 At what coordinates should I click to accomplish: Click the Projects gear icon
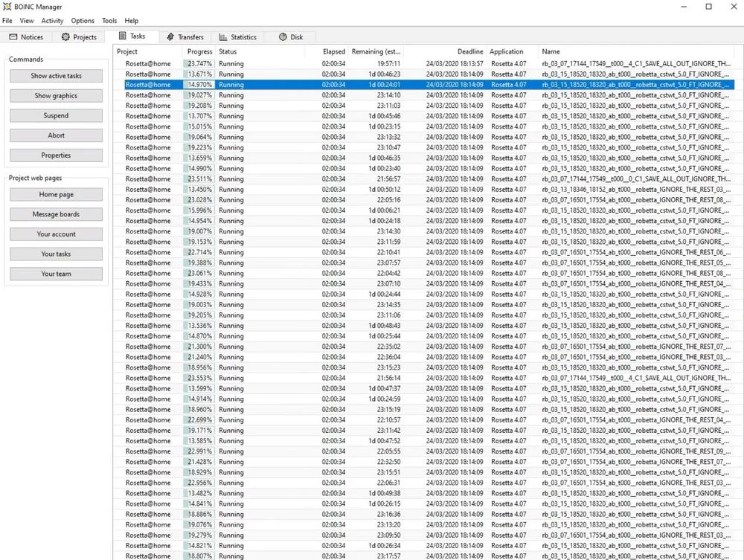[x=65, y=37]
